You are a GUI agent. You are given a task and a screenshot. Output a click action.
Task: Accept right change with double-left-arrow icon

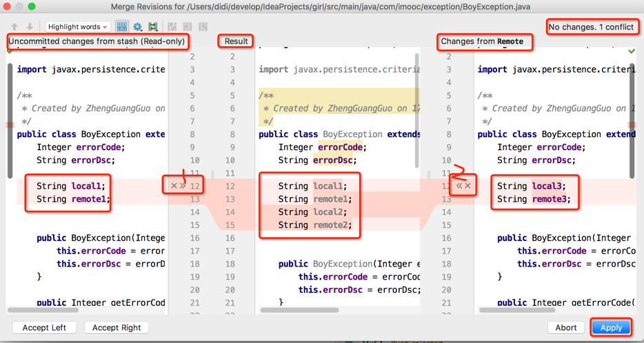pos(459,186)
